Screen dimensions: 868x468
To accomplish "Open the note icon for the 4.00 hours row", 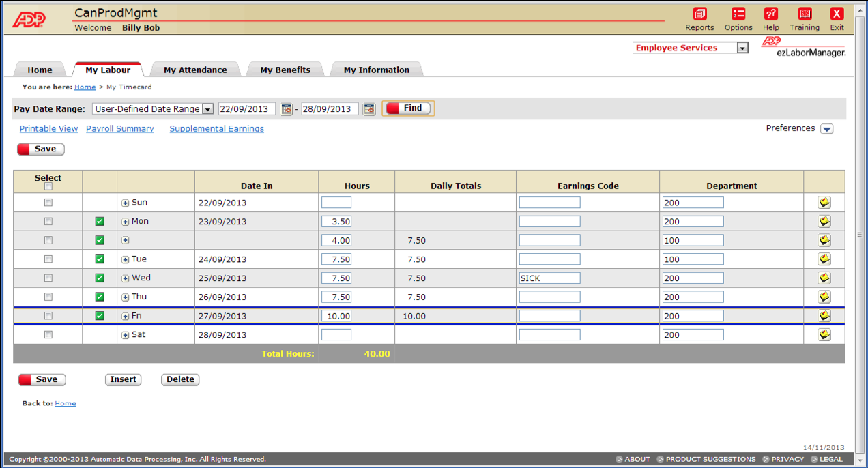I will 824,240.
